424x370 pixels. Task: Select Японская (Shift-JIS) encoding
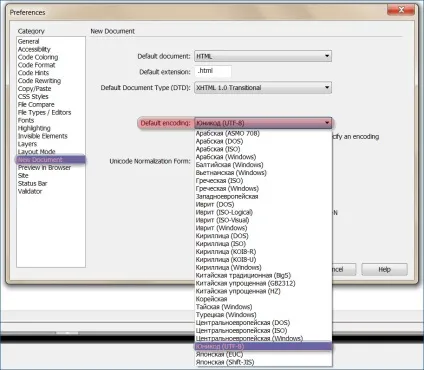coord(263,362)
